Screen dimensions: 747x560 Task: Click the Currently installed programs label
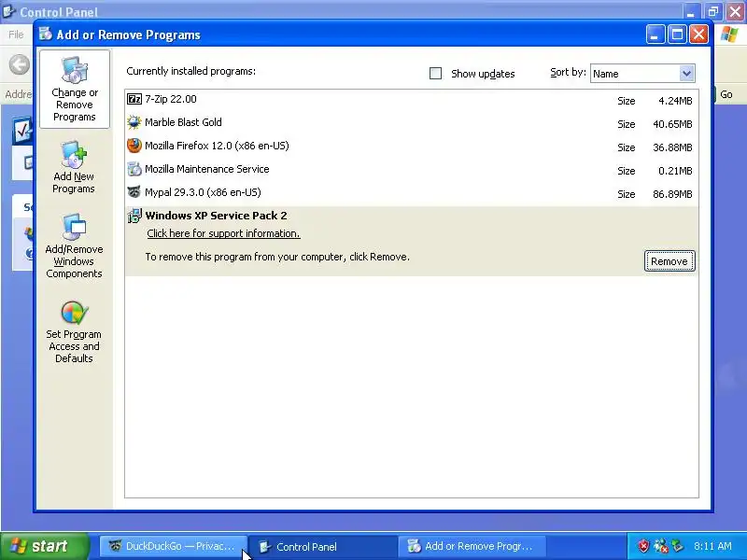pos(191,72)
